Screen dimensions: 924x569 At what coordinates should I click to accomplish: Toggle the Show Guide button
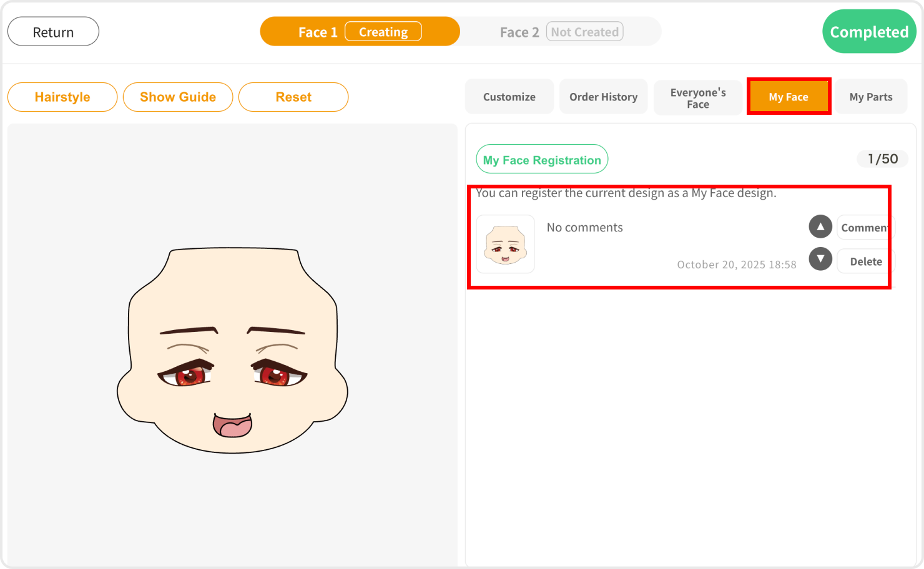pos(178,97)
